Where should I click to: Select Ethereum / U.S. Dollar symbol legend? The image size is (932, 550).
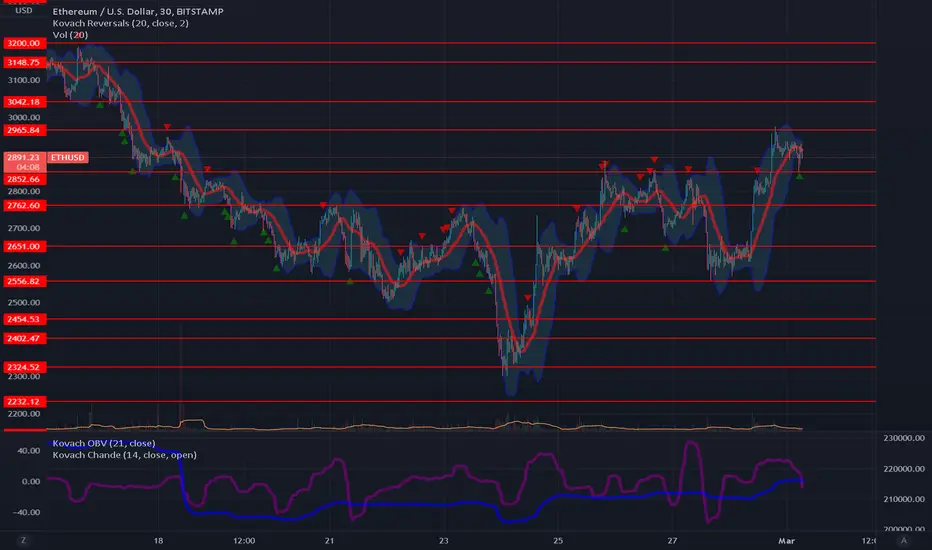(138, 11)
